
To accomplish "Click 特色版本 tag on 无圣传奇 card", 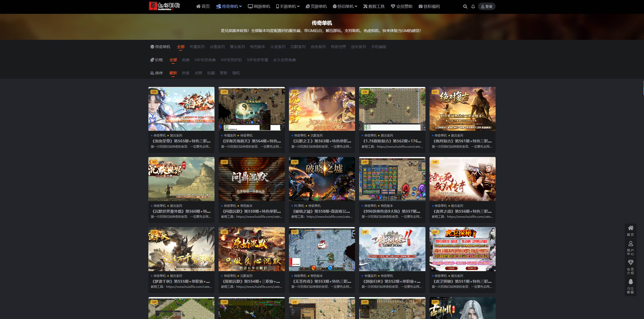I will (x=316, y=276).
